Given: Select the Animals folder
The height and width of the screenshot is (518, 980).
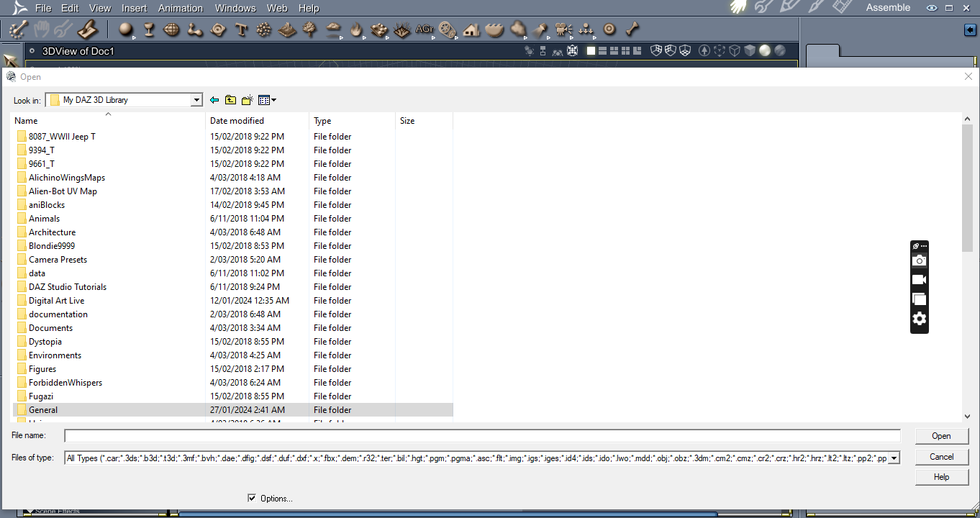Looking at the screenshot, I should 44,219.
